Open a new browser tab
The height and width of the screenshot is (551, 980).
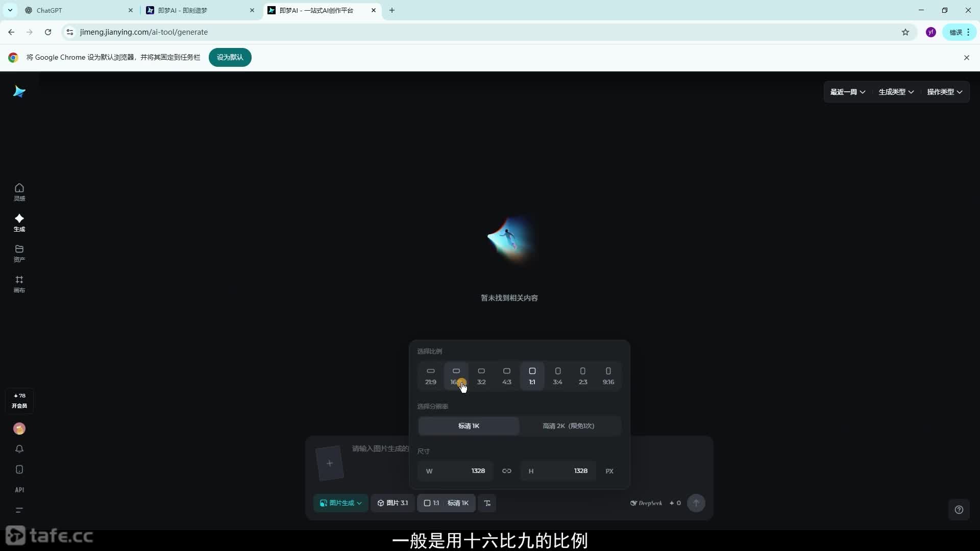(392, 10)
